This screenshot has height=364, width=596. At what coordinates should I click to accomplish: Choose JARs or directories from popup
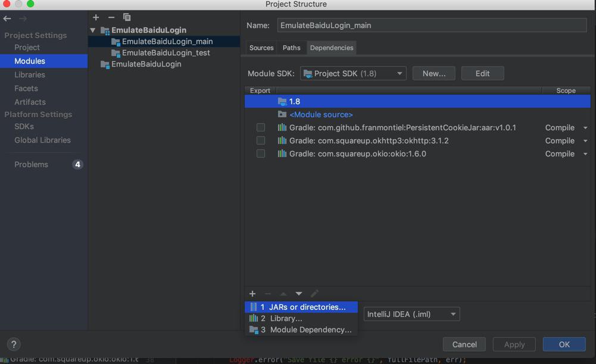coord(301,307)
